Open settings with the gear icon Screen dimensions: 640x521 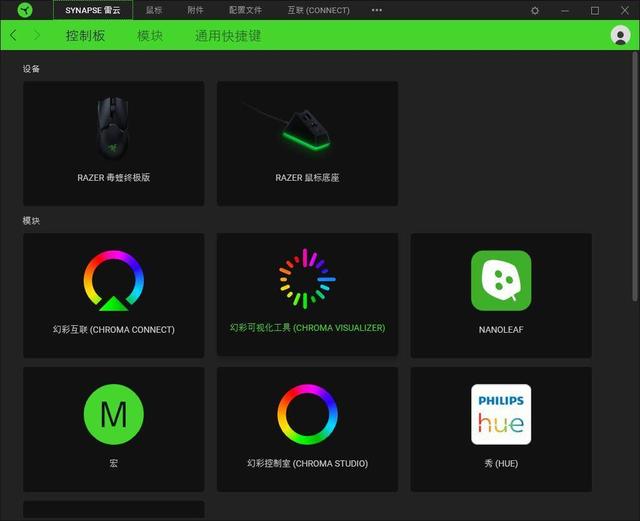tap(535, 11)
